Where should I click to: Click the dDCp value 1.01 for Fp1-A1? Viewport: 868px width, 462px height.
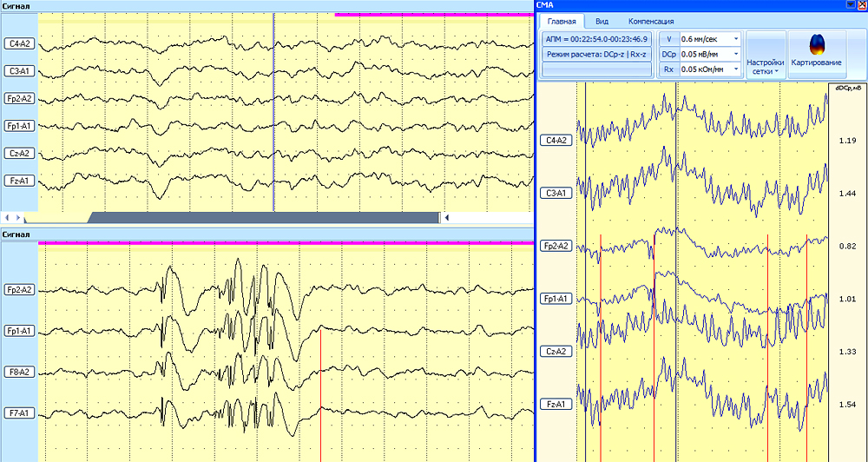[847, 299]
